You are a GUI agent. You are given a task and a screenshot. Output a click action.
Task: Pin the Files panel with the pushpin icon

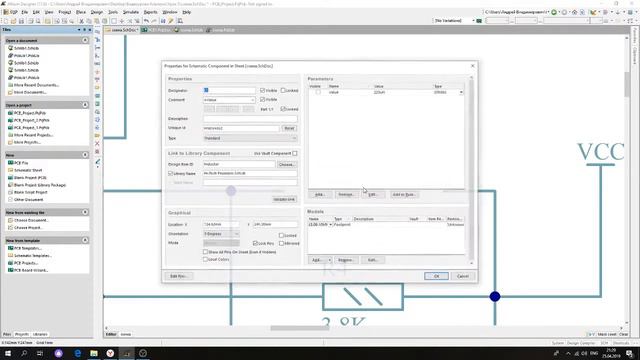pos(84,30)
